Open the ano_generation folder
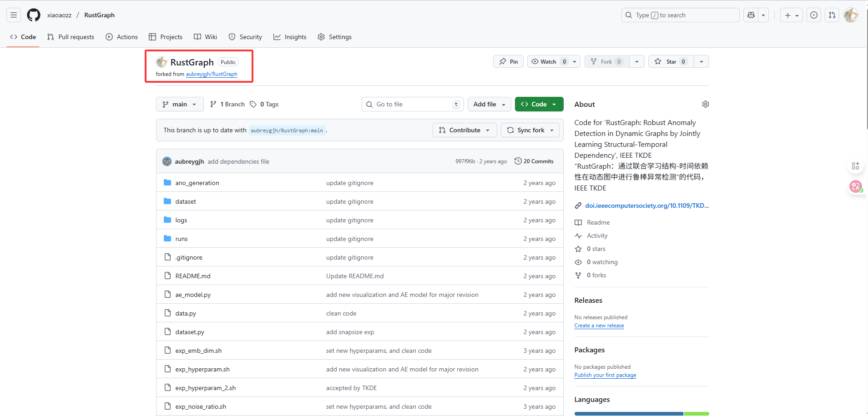Viewport: 868px width, 416px height. (x=197, y=183)
